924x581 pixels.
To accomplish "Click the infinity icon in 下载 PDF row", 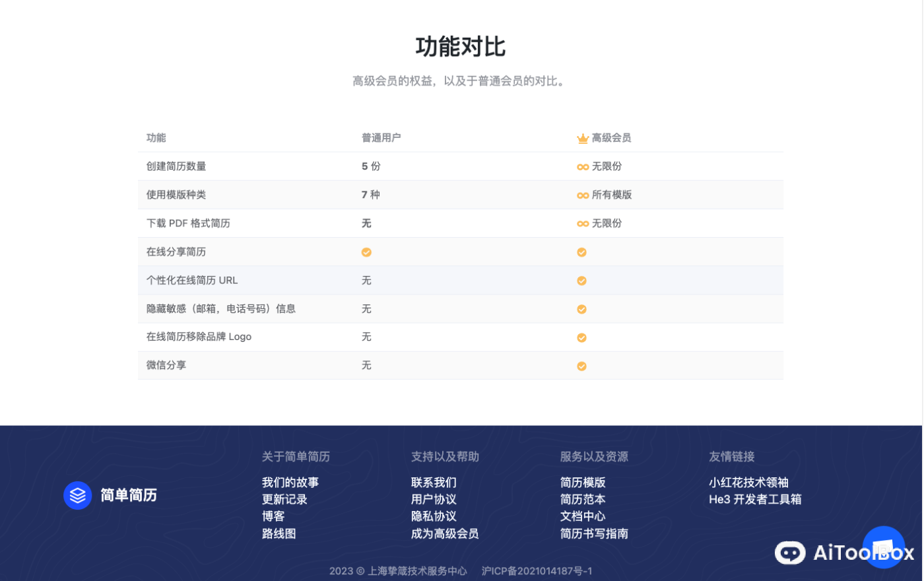I will (x=582, y=223).
